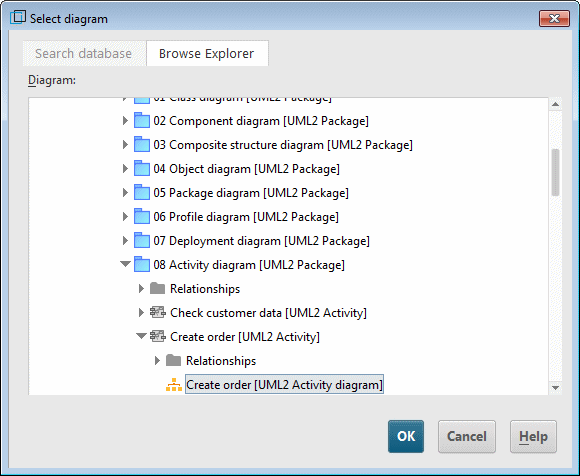Image resolution: width=580 pixels, height=476 pixels.
Task: Click the Select diagram window title icon
Action: [18, 18]
